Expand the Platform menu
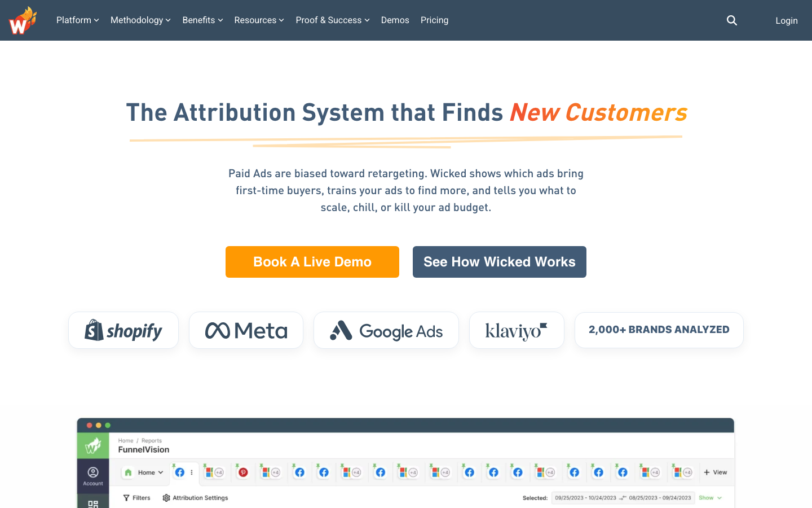This screenshot has width=812, height=508. coord(78,20)
